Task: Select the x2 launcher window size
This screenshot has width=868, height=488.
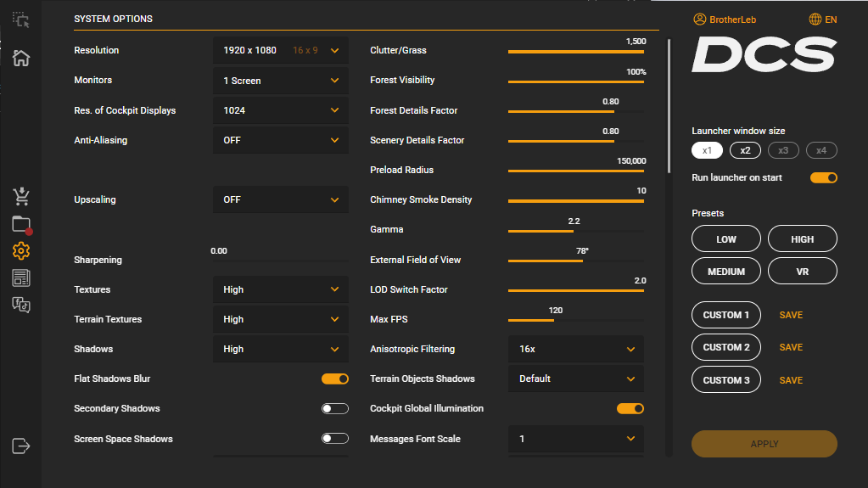Action: (x=745, y=151)
